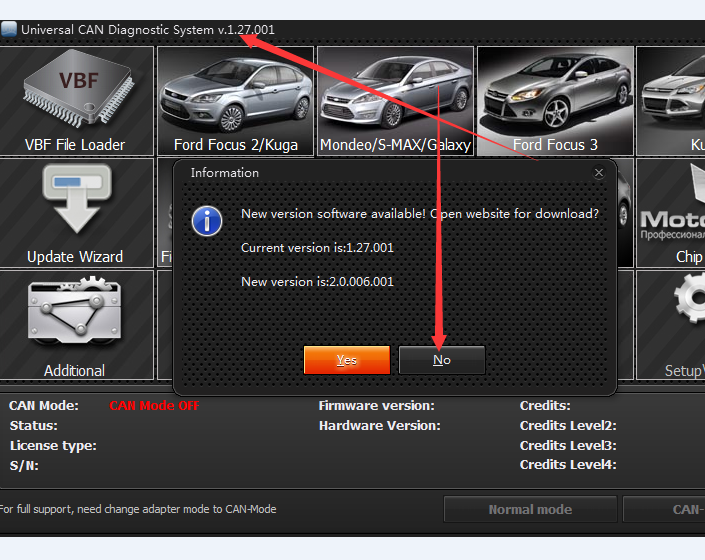The width and height of the screenshot is (705, 560).
Task: Launch the Update Wizard tile
Action: (x=76, y=213)
